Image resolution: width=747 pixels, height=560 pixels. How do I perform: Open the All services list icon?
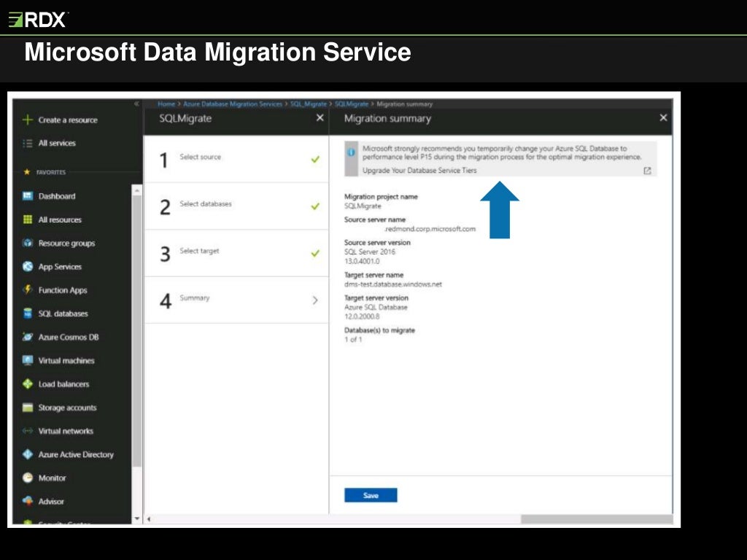28,143
